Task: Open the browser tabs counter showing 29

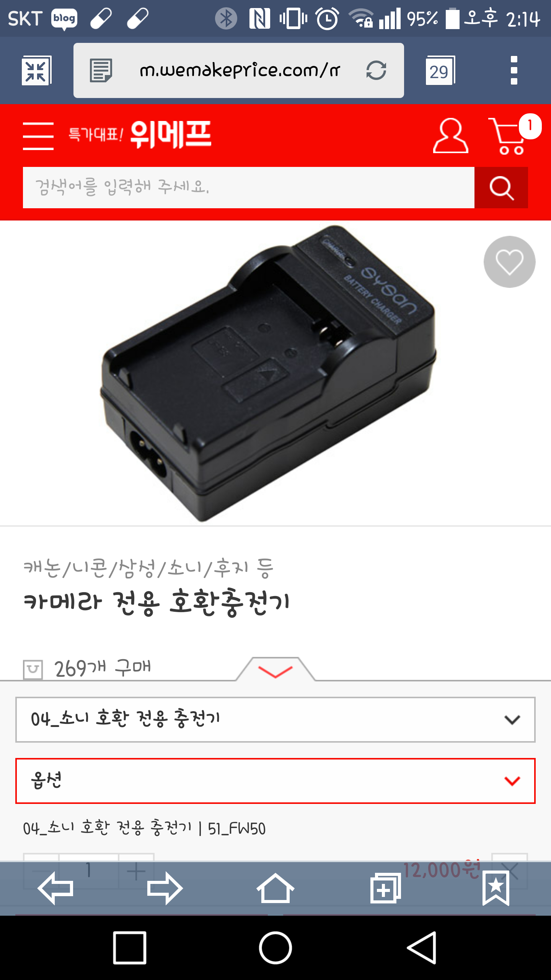Action: click(x=440, y=71)
